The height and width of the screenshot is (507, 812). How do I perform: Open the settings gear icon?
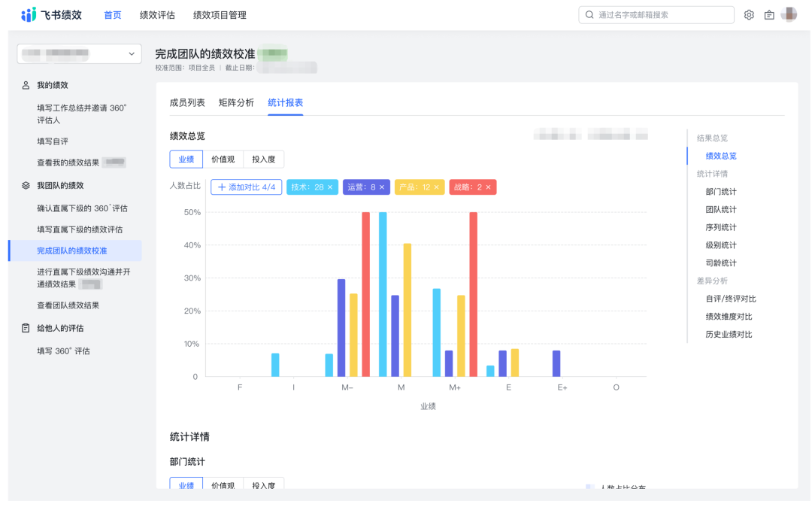point(749,14)
